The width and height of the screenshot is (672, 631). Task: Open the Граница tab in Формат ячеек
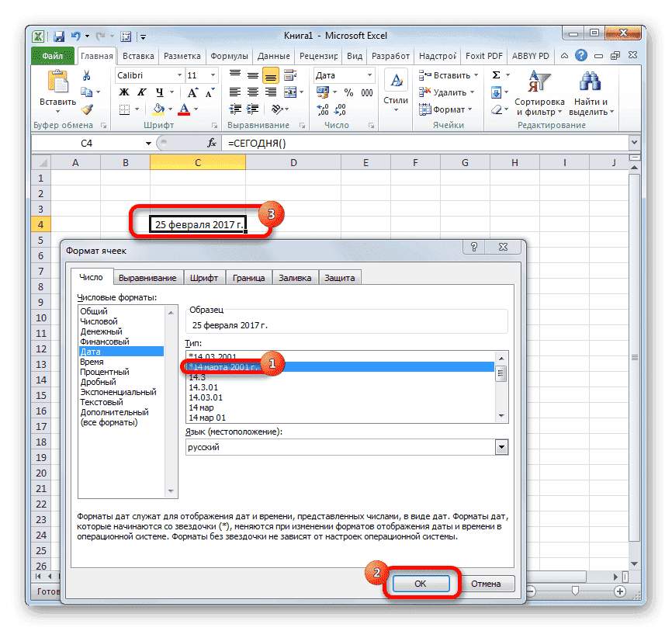[x=248, y=276]
